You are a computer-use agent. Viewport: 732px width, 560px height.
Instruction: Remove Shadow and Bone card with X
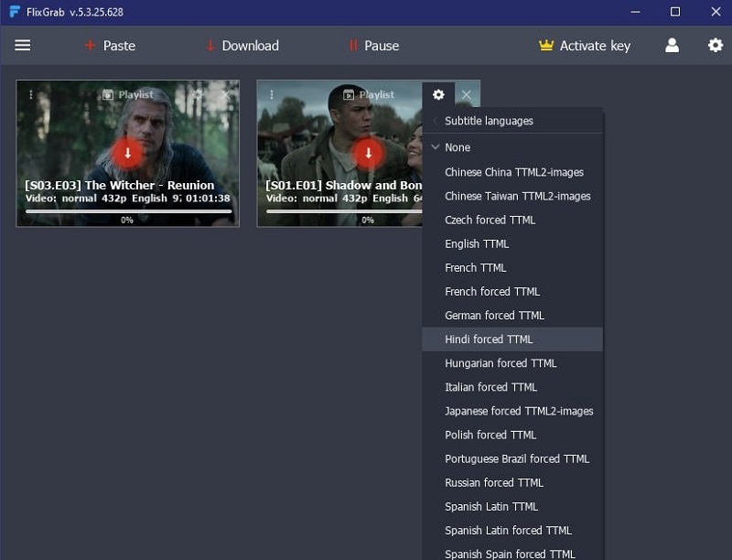pos(467,95)
